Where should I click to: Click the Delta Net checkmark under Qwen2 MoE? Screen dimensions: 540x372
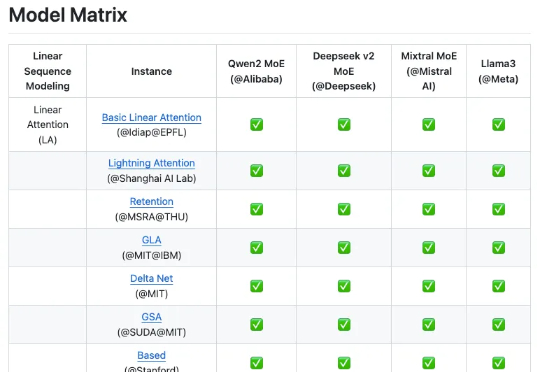point(257,286)
